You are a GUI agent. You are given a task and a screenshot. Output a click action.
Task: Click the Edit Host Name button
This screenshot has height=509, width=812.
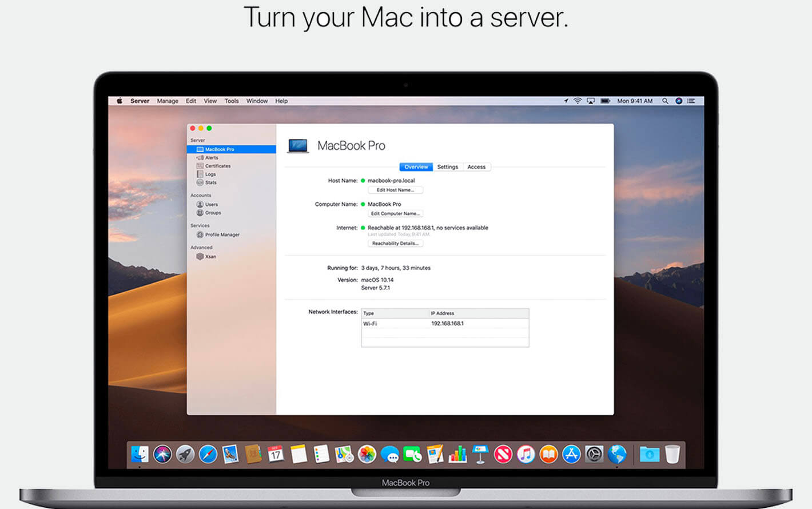[x=395, y=190]
